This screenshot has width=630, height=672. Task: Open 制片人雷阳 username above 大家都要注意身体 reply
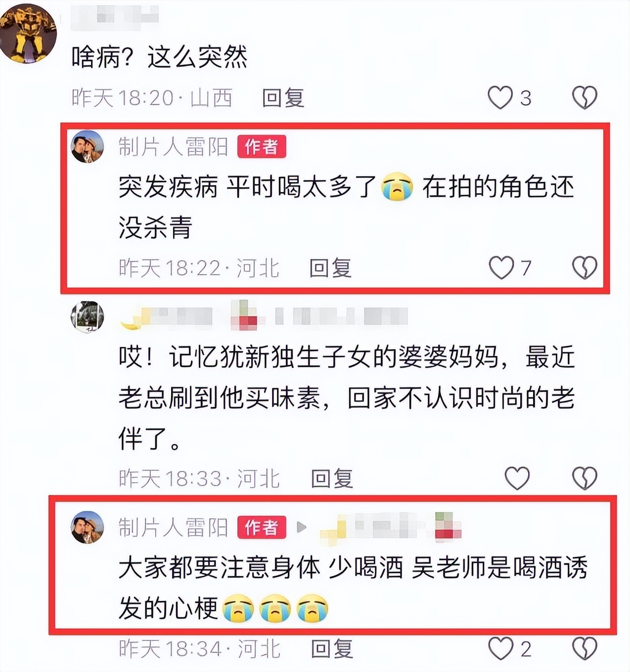click(173, 527)
